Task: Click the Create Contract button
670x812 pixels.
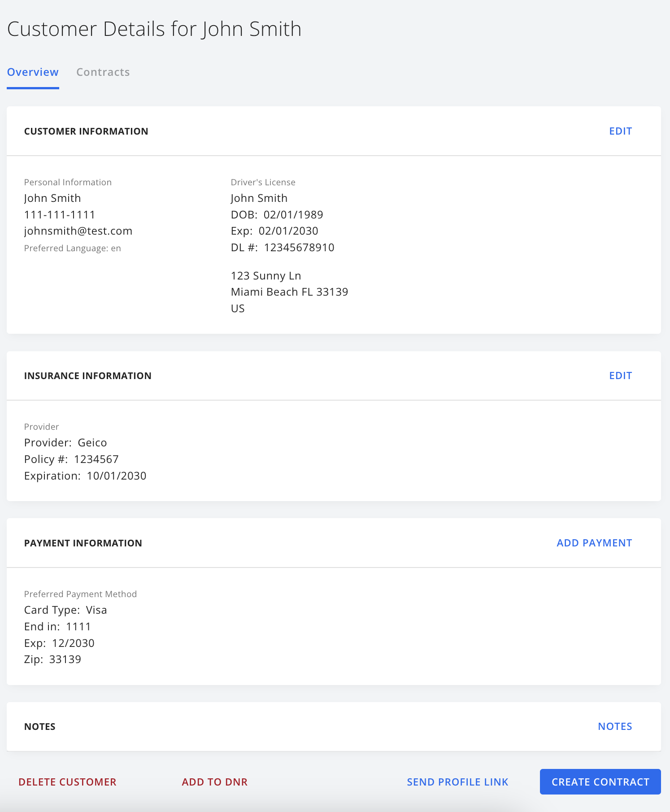Action: pyautogui.click(x=600, y=782)
